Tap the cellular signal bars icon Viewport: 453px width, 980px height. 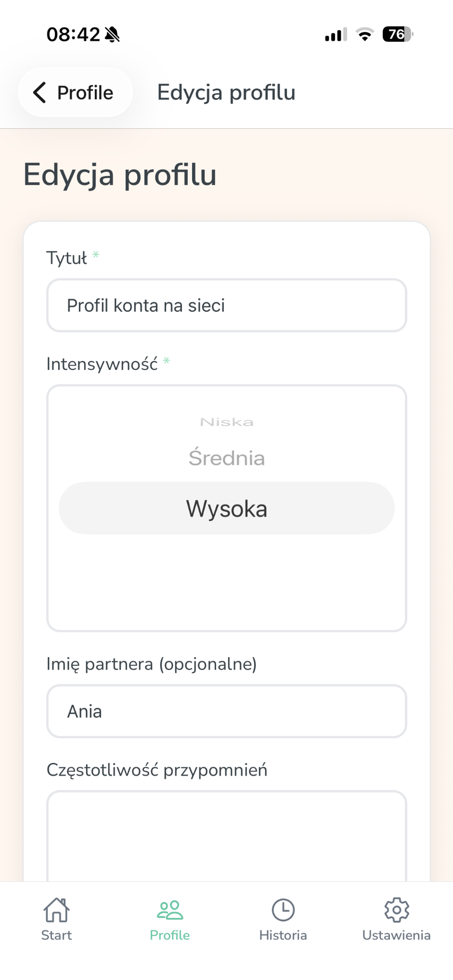click(336, 35)
